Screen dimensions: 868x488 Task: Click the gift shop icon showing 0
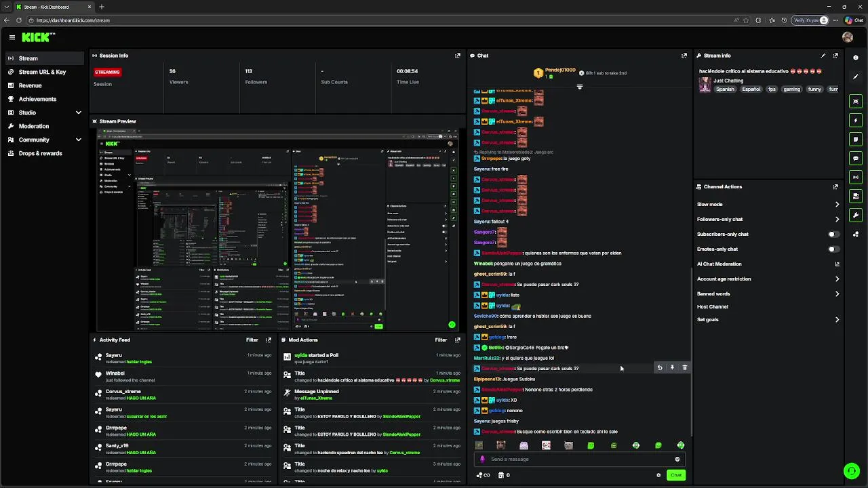pyautogui.click(x=504, y=475)
